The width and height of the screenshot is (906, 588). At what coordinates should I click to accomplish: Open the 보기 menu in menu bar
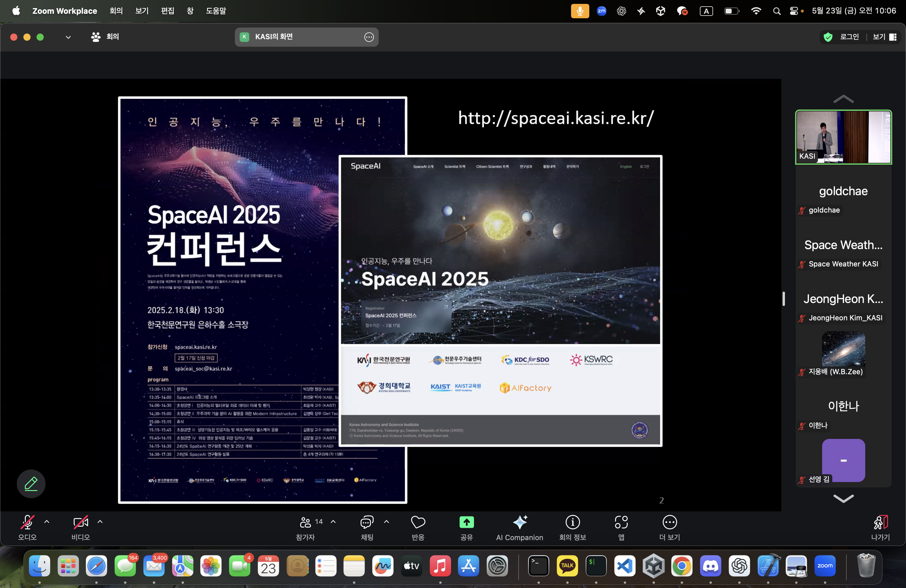142,11
